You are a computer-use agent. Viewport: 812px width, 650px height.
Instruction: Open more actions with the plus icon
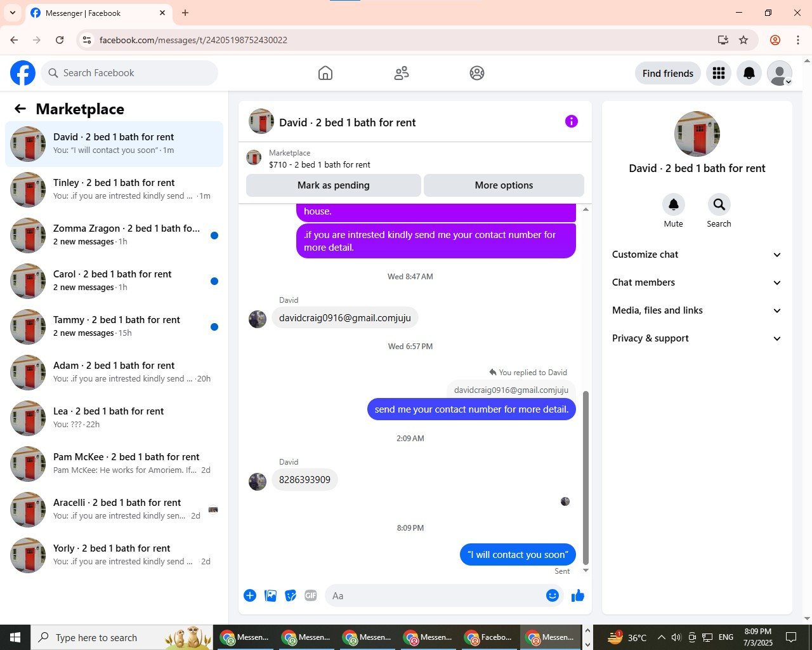click(x=250, y=595)
